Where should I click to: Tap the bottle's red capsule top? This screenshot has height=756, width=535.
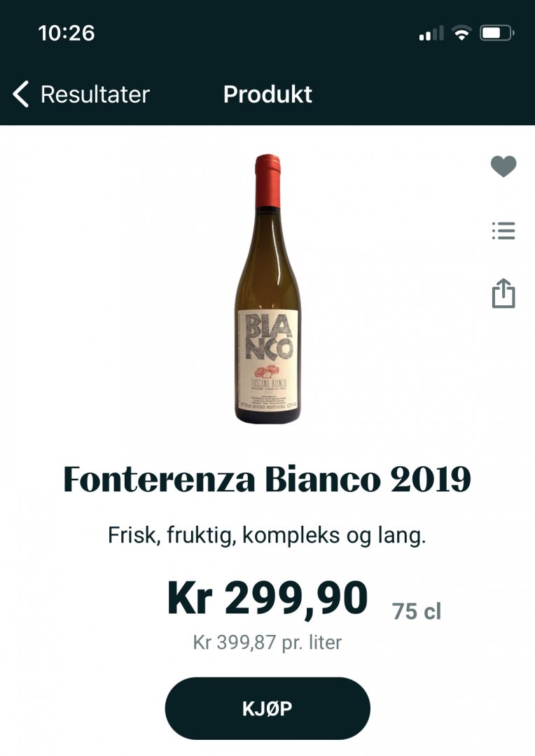point(267,181)
